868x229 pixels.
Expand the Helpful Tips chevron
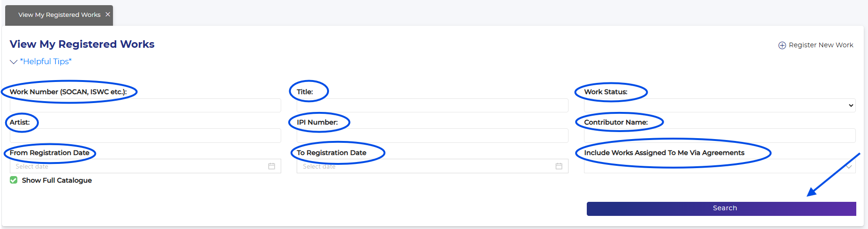coord(14,62)
